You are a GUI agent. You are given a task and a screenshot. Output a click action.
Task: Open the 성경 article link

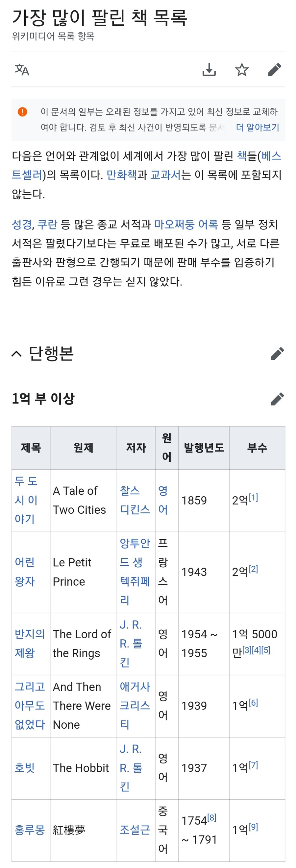(22, 224)
